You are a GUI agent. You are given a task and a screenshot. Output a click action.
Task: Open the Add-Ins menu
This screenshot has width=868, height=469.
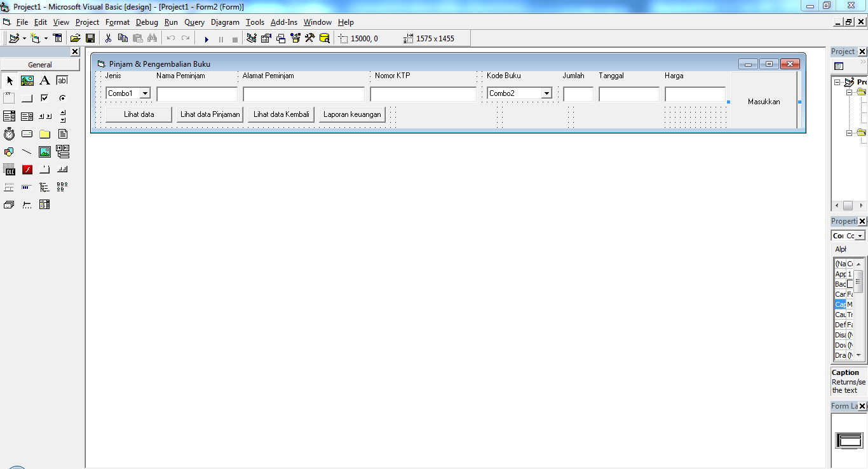click(x=283, y=22)
